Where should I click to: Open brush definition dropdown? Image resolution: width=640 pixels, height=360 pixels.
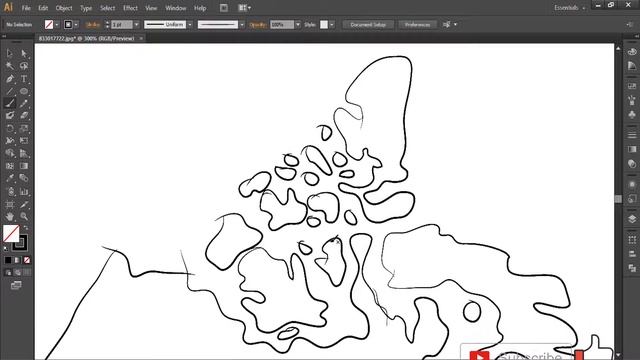point(242,25)
